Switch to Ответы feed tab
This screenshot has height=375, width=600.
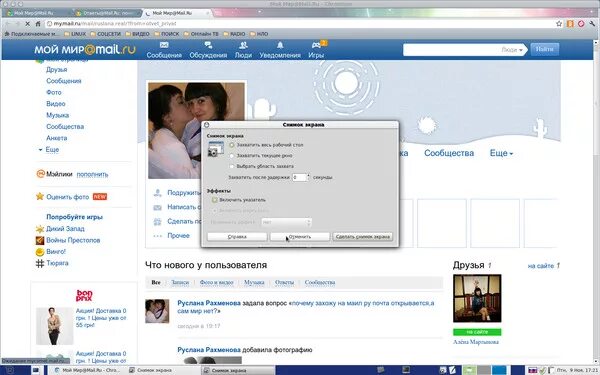click(284, 282)
